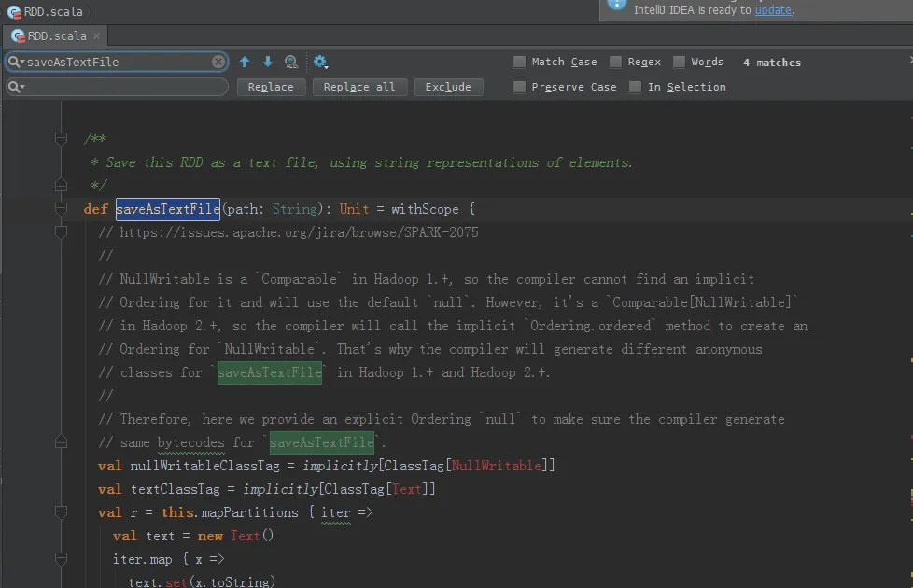This screenshot has width=913, height=588.
Task: Focus the saveAsTextFile search field
Action: coord(117,62)
